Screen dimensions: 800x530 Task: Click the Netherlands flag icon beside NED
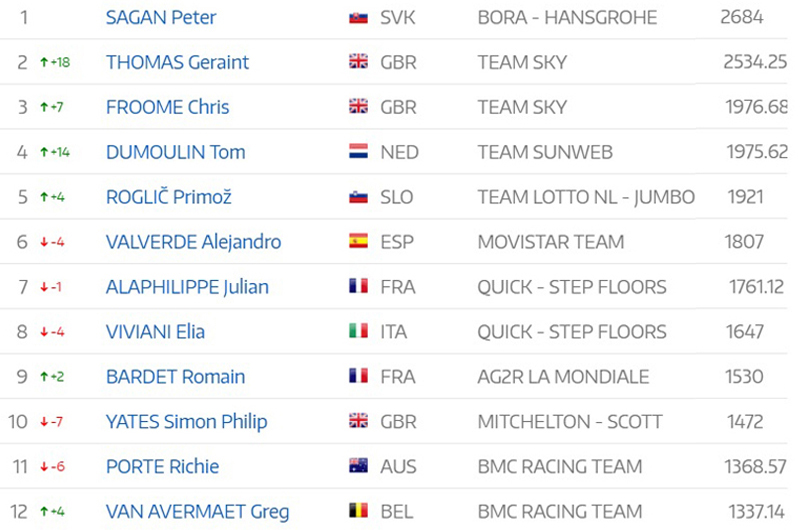coord(358,152)
